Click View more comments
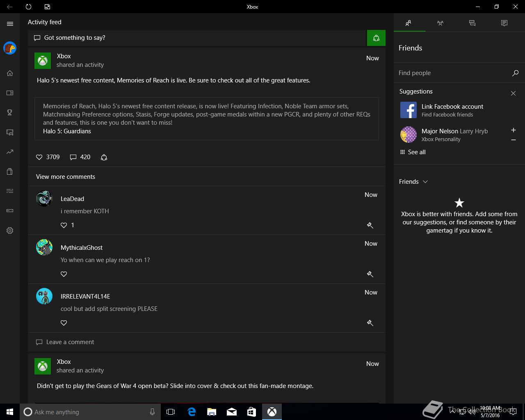 [66, 177]
